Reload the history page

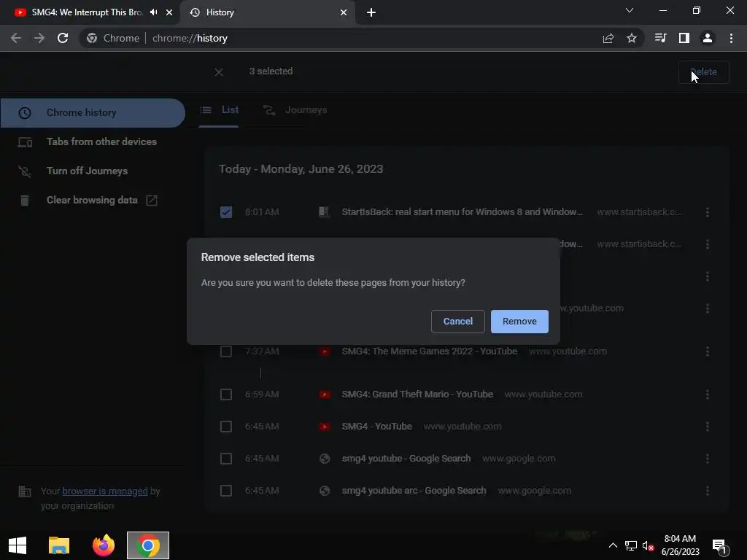coord(63,38)
